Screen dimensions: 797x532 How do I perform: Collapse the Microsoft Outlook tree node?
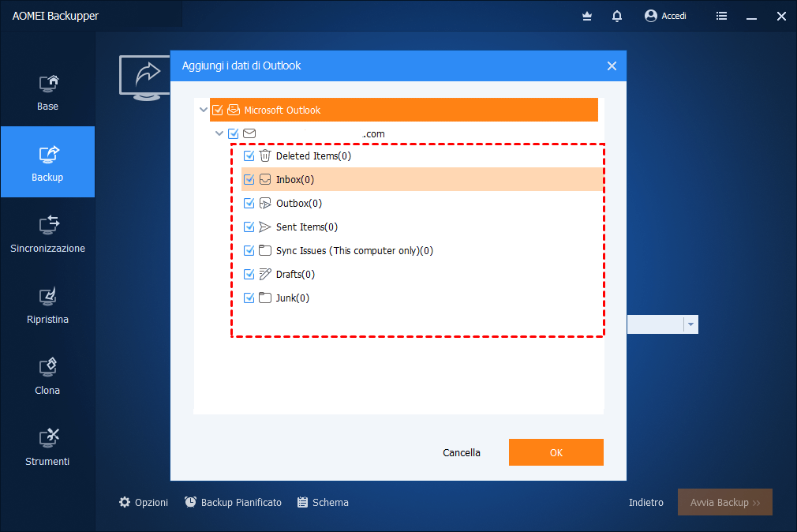[x=204, y=110]
